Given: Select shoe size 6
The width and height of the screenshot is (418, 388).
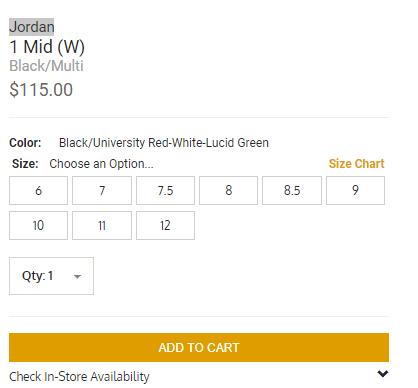Looking at the screenshot, I should click(38, 191).
